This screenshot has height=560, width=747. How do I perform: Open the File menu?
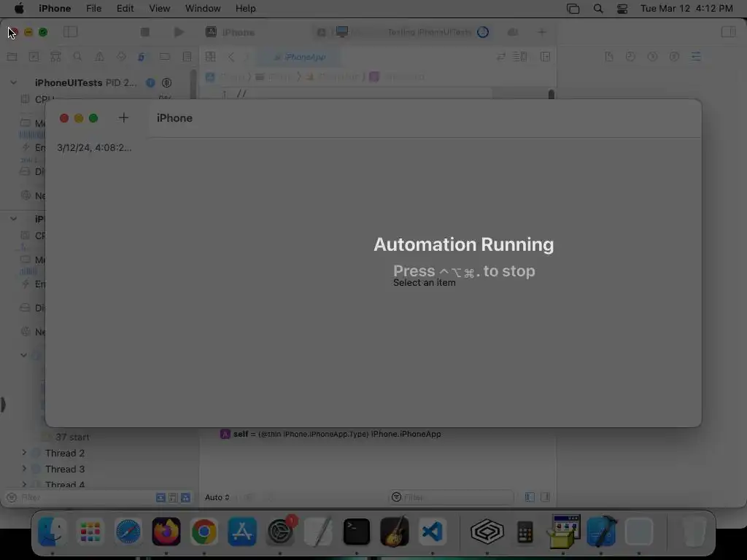[93, 9]
